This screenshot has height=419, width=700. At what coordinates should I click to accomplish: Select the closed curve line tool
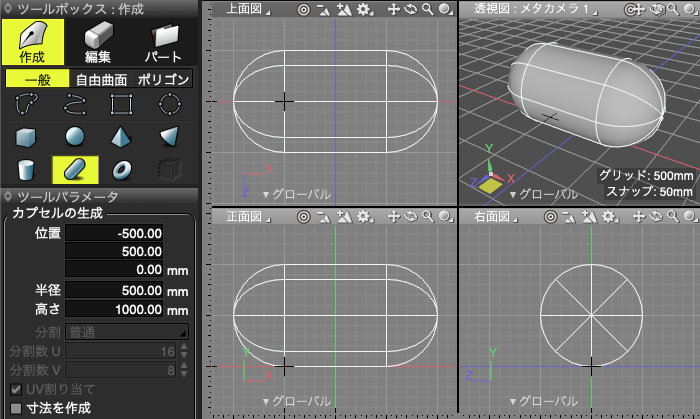pyautogui.click(x=27, y=103)
